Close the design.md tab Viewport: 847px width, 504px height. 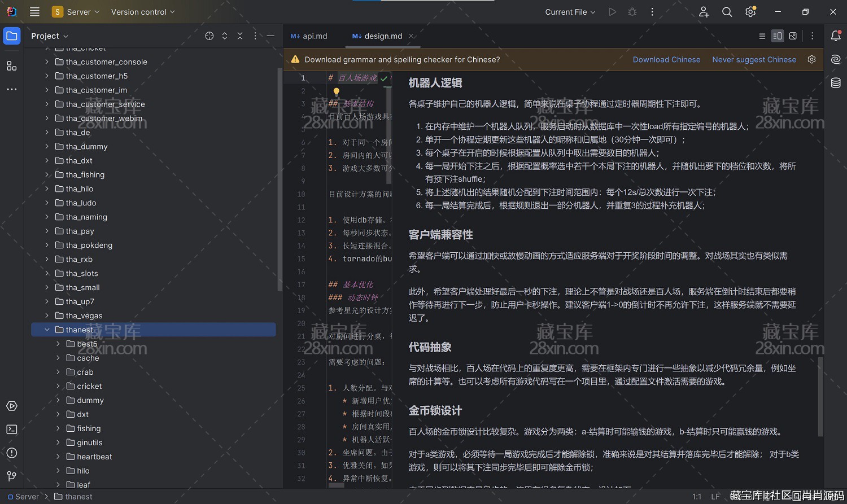(412, 36)
